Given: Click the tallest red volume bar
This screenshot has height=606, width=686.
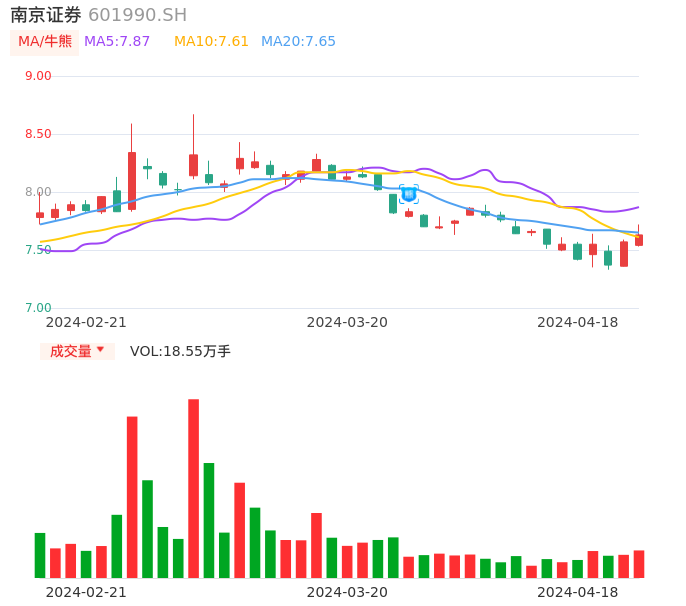Looking at the screenshot, I should pos(193,488).
